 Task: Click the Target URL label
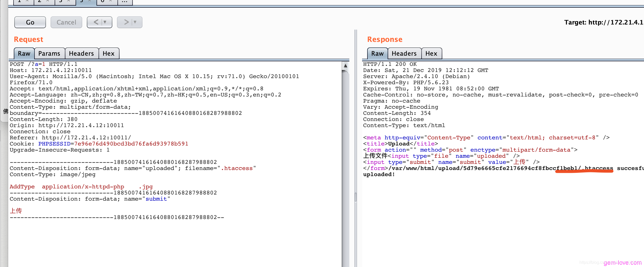click(604, 22)
